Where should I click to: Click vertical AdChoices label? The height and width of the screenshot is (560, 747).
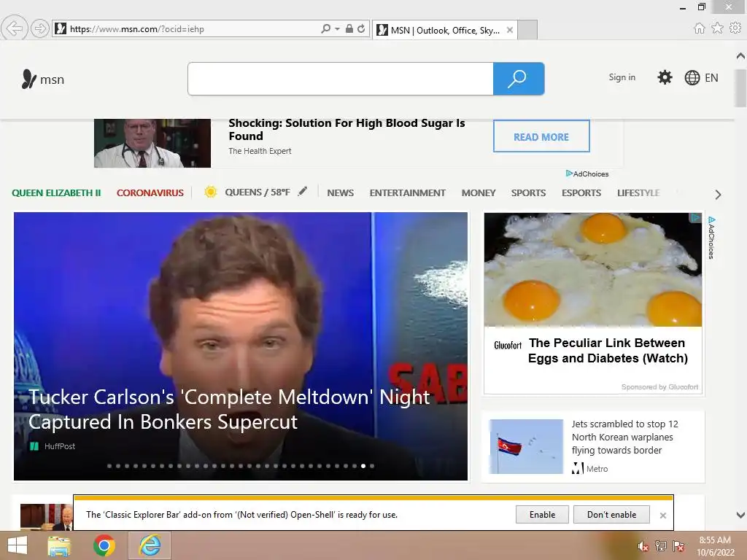(711, 238)
